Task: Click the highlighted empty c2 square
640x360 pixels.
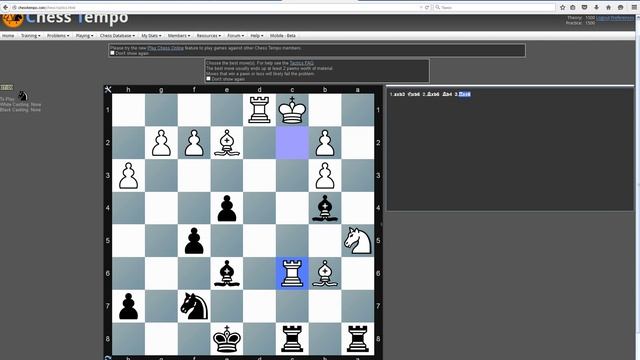Action: (x=292, y=142)
